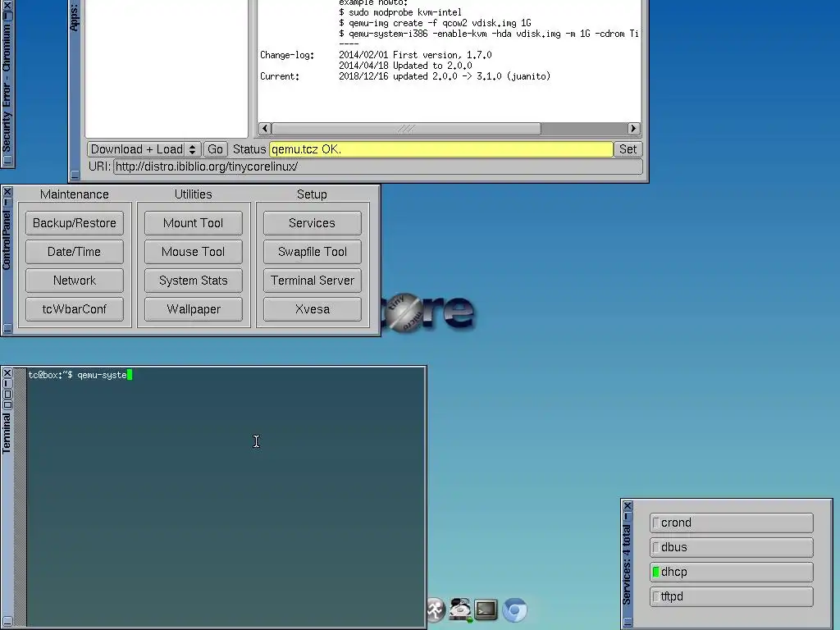Viewport: 840px width, 630px height.
Task: Open the Exit (running man) dock icon
Action: tap(436, 609)
